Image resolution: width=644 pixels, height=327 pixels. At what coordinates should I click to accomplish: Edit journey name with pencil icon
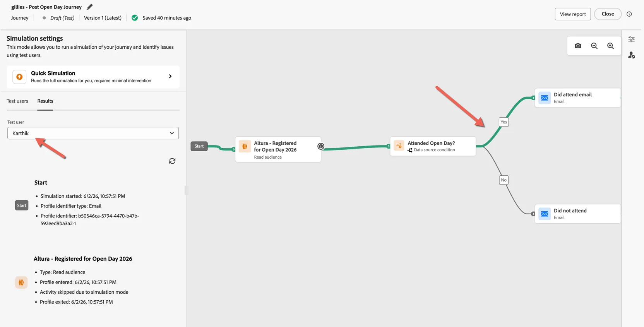tap(89, 7)
